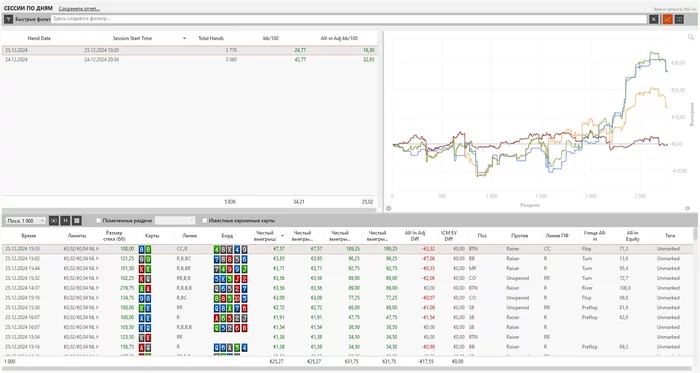
Task: Switch to the split-panel layout icon
Action: point(679,19)
